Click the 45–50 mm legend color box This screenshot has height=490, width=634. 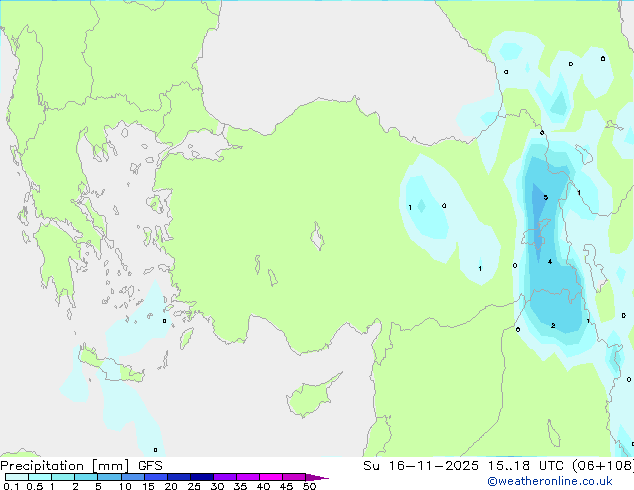294,477
